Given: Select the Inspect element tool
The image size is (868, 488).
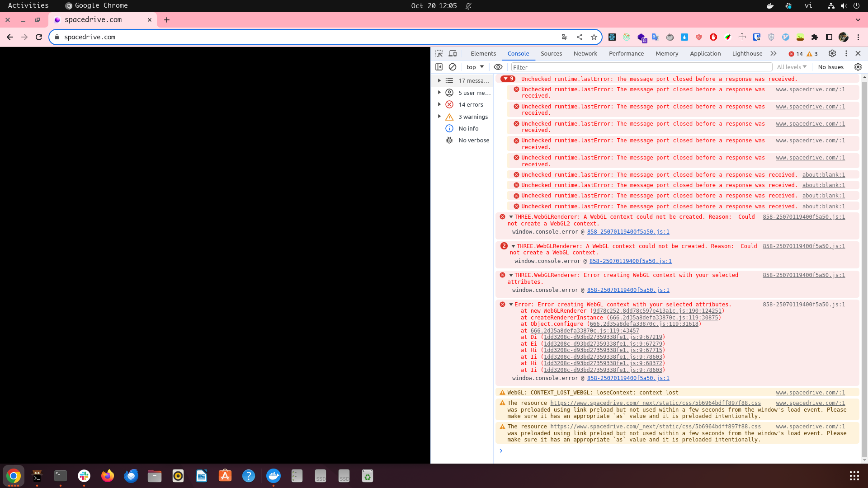Looking at the screenshot, I should pyautogui.click(x=439, y=53).
